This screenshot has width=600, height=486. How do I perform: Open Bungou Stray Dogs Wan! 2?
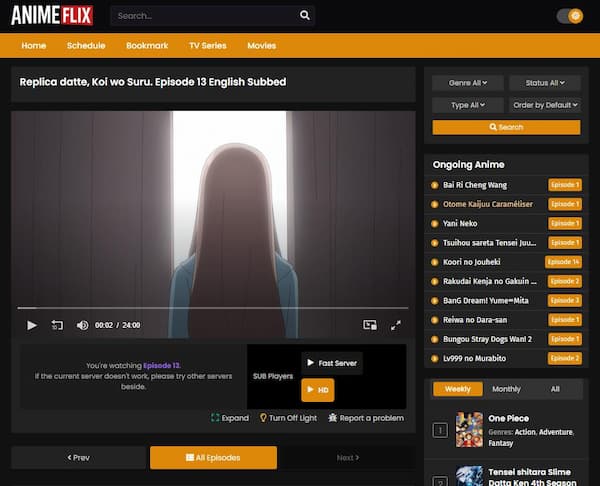coord(488,339)
